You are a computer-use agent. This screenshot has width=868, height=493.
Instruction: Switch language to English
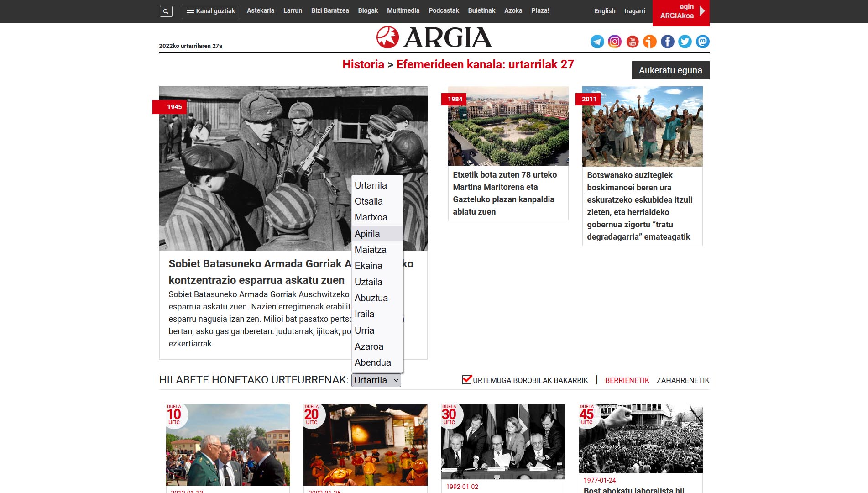[x=604, y=11]
